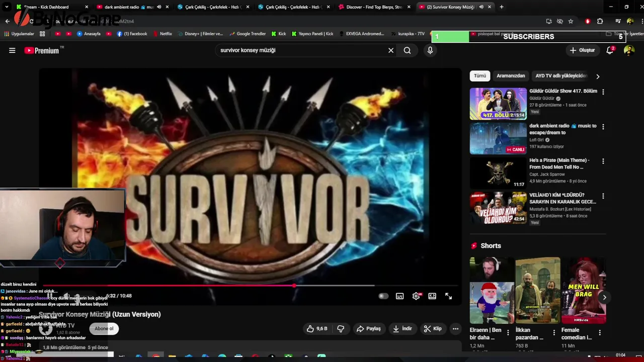Open options for Güldür Güldür Show video
This screenshot has height=362, width=644.
click(603, 92)
